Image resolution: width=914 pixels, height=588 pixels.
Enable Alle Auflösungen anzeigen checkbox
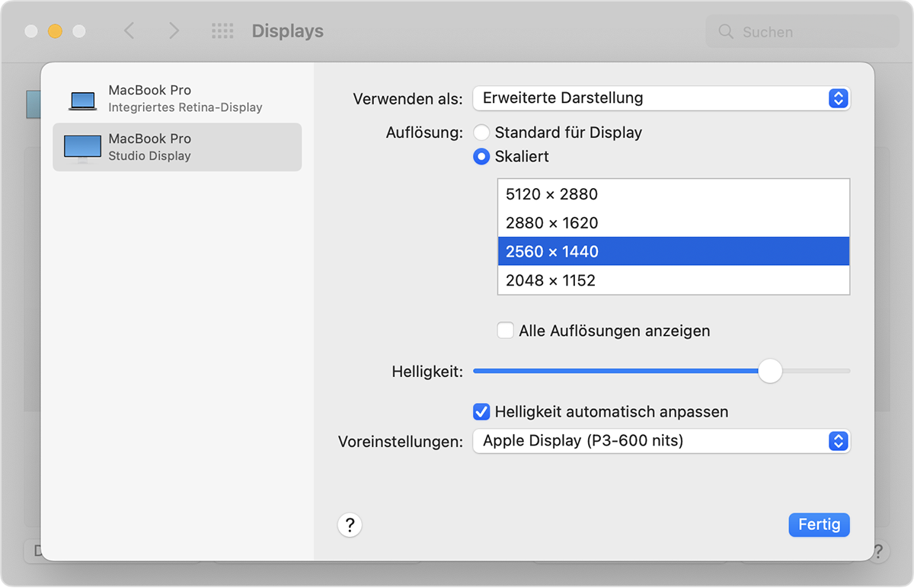coord(505,331)
